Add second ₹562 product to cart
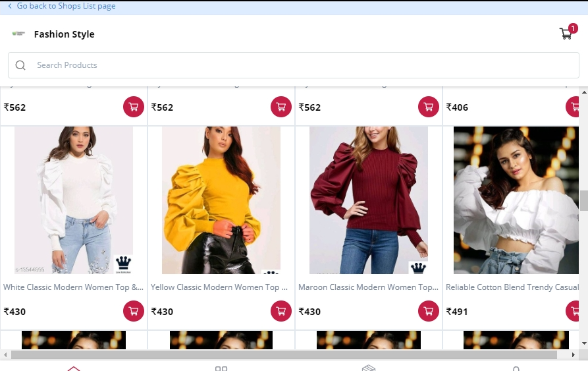The height and width of the screenshot is (371, 588). coord(281,107)
